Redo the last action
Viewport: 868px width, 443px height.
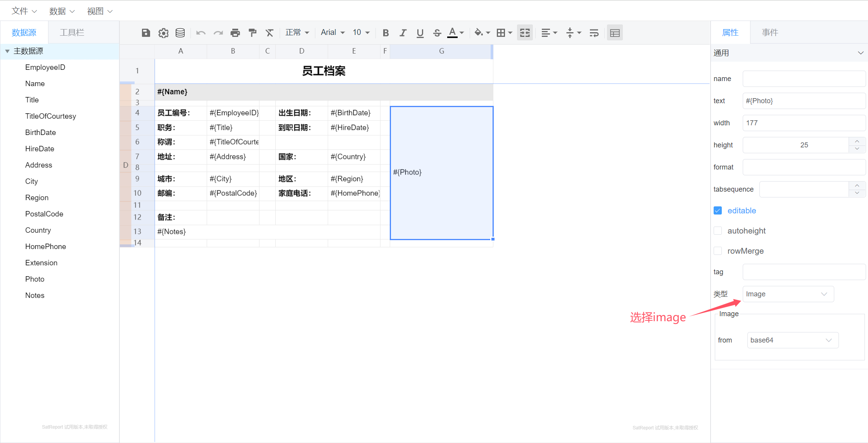[x=218, y=33]
